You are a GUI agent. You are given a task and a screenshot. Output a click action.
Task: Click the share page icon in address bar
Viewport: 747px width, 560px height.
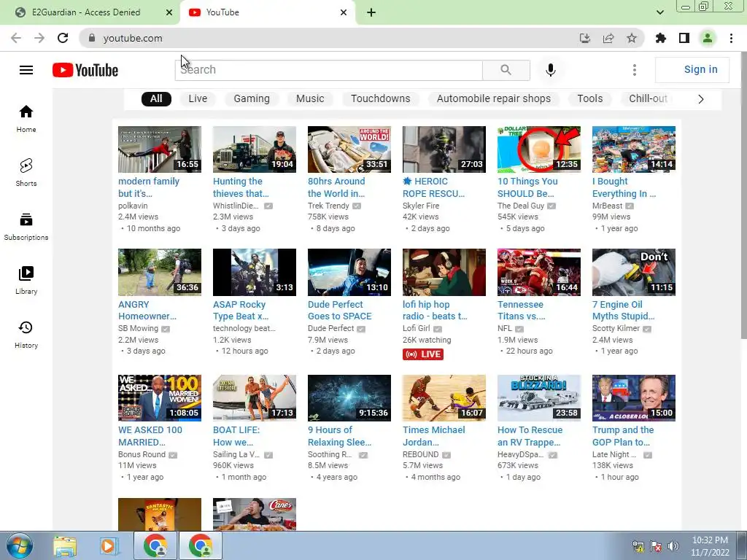(x=608, y=38)
